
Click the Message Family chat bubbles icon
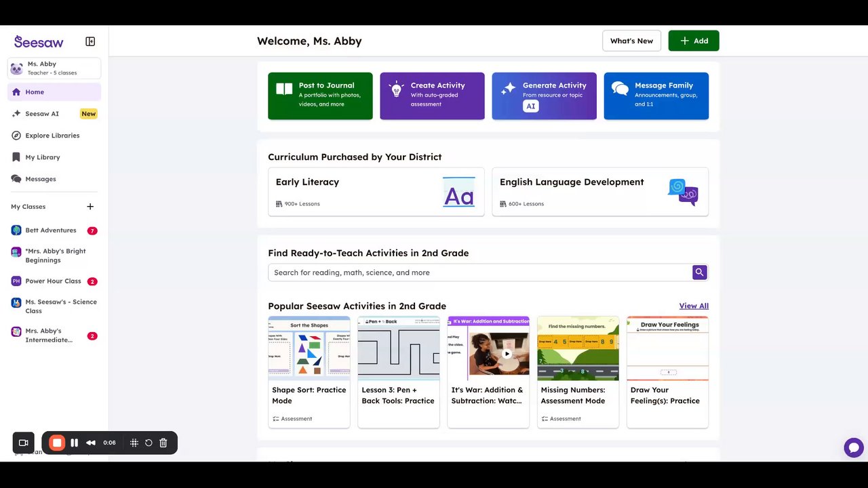tap(620, 89)
